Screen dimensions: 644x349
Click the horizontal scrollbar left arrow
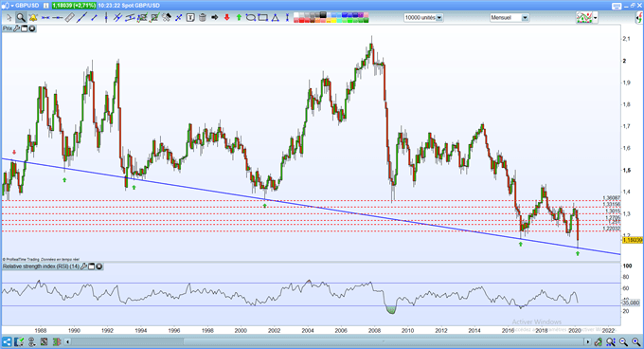point(68,341)
